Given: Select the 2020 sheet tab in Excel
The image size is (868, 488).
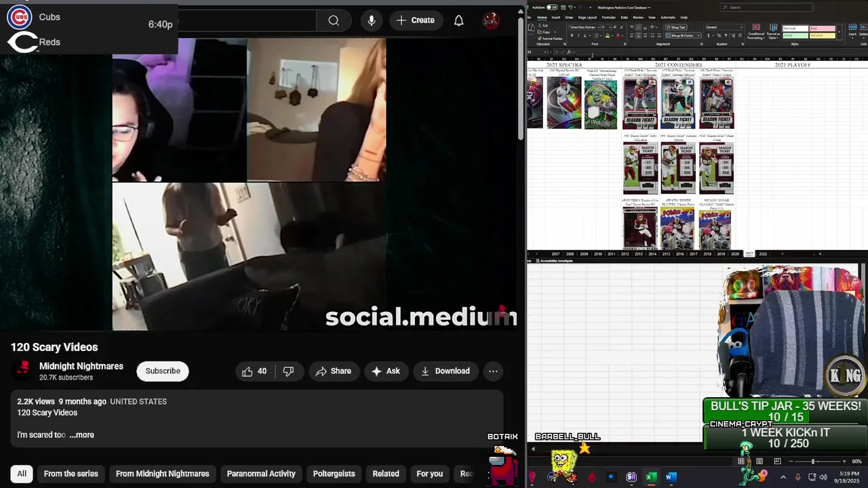Looking at the screenshot, I should point(735,253).
